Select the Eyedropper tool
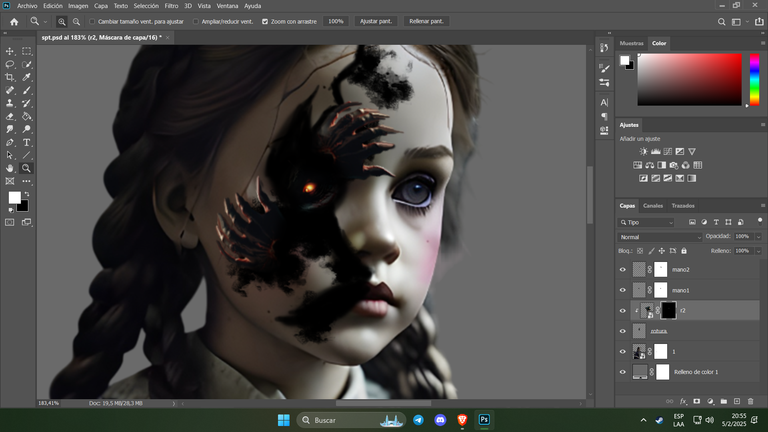Screen dimensions: 768x432 click(26, 77)
